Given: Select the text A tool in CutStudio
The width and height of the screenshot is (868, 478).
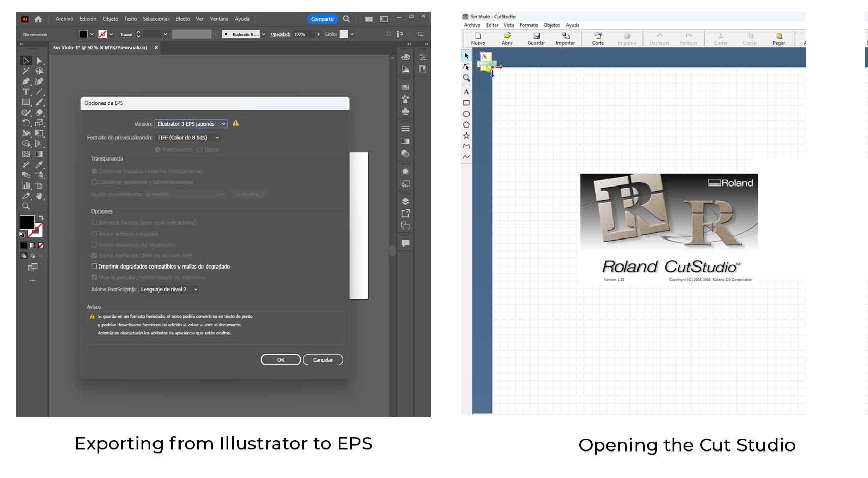Looking at the screenshot, I should [466, 92].
